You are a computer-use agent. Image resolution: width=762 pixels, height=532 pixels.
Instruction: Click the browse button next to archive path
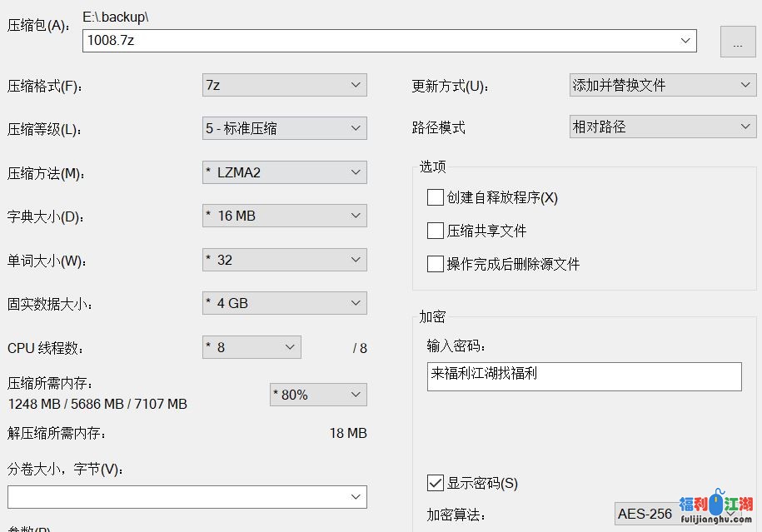(x=737, y=42)
